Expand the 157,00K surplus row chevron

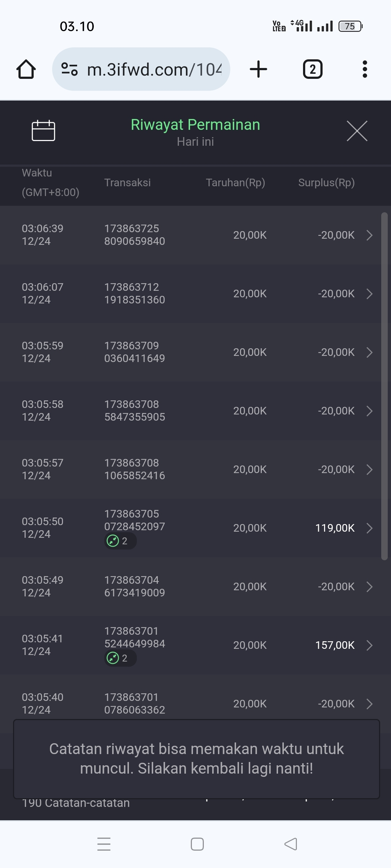[x=369, y=645]
